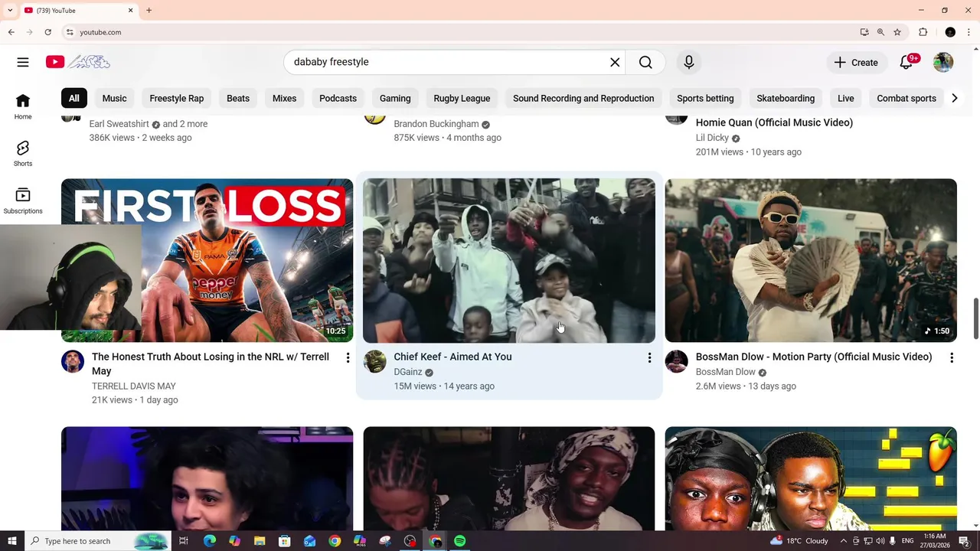Screen dimensions: 980x551
Task: Select the Rugby League chip
Action: tap(462, 98)
